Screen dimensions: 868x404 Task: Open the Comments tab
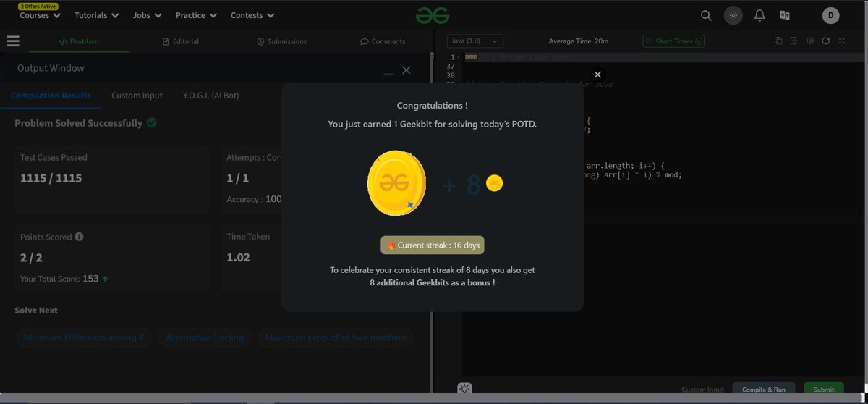[x=383, y=41]
